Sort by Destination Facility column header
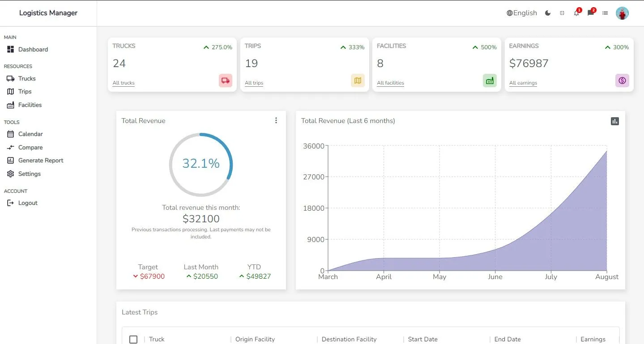 [x=349, y=339]
